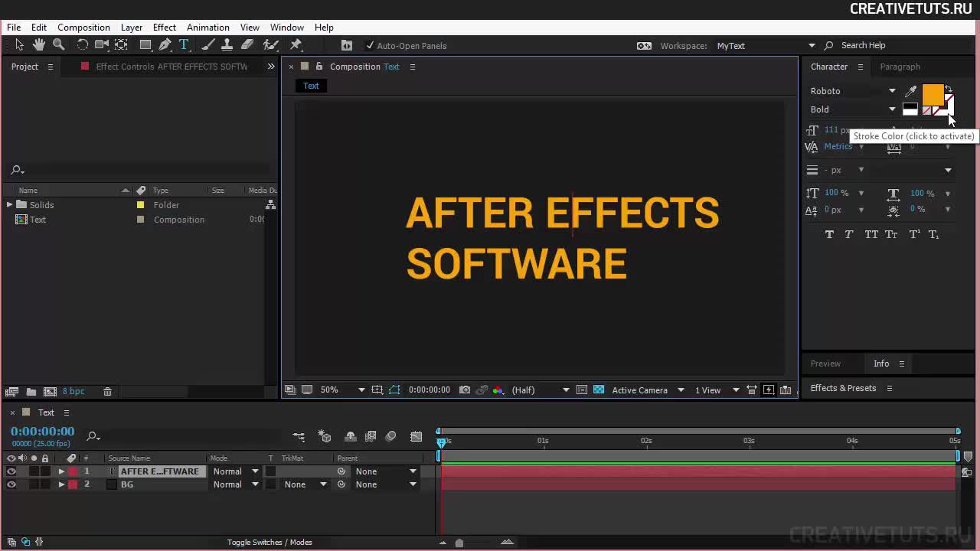This screenshot has height=551, width=980.
Task: Click the All Caps TT button
Action: [871, 235]
